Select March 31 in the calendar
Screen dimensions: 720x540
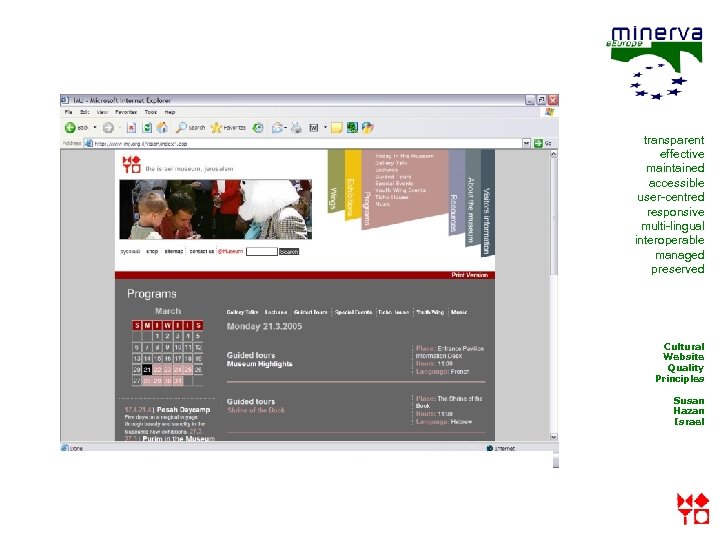click(178, 381)
